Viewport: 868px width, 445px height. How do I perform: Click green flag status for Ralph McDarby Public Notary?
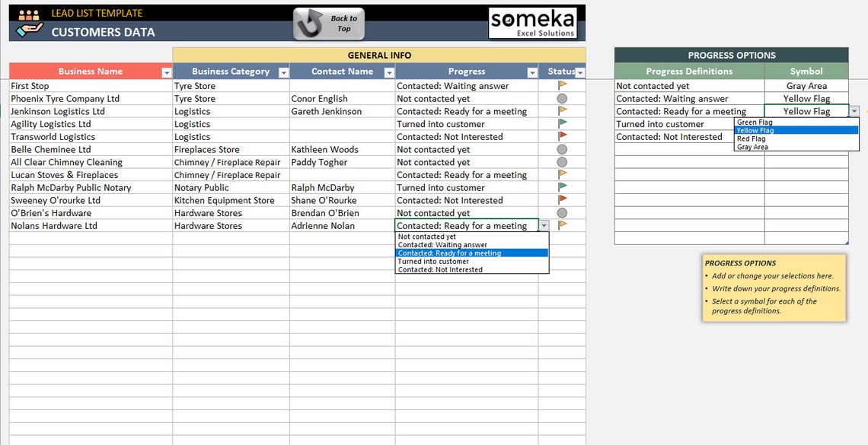(563, 187)
